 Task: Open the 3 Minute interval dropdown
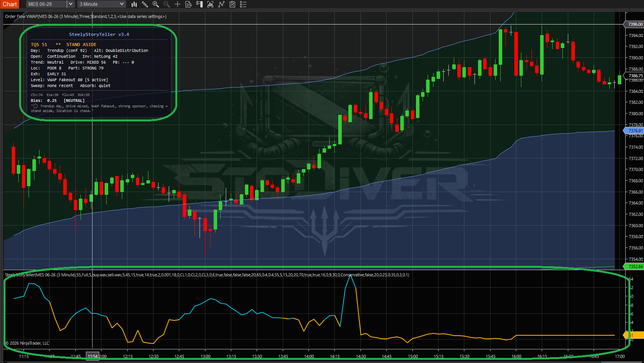(x=102, y=4)
